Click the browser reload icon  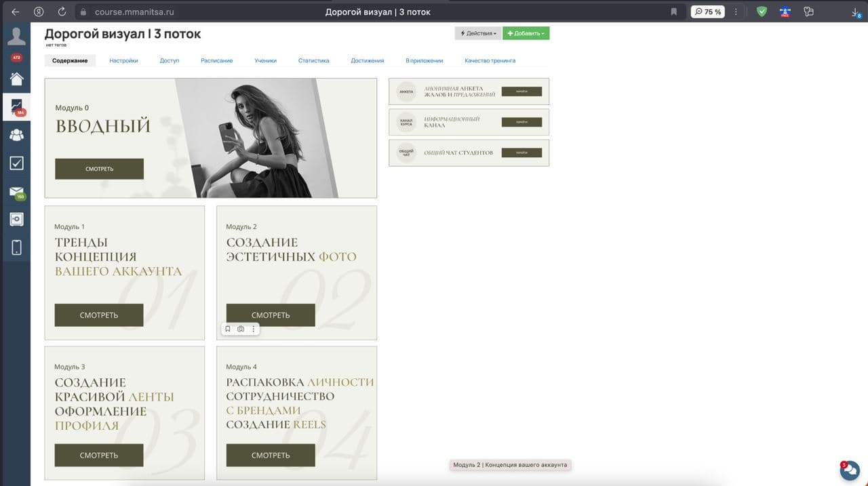(62, 12)
